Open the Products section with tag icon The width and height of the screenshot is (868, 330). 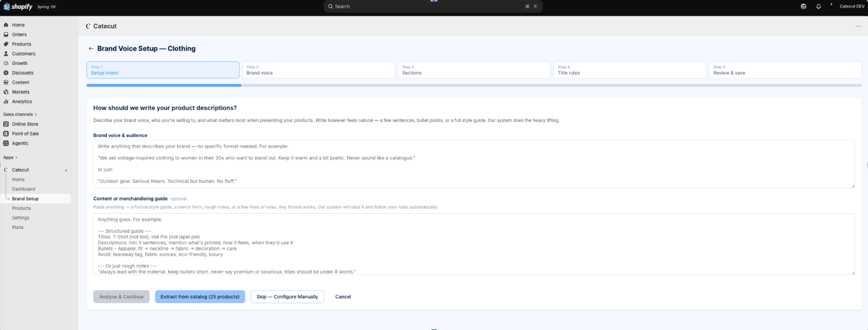coord(21,44)
